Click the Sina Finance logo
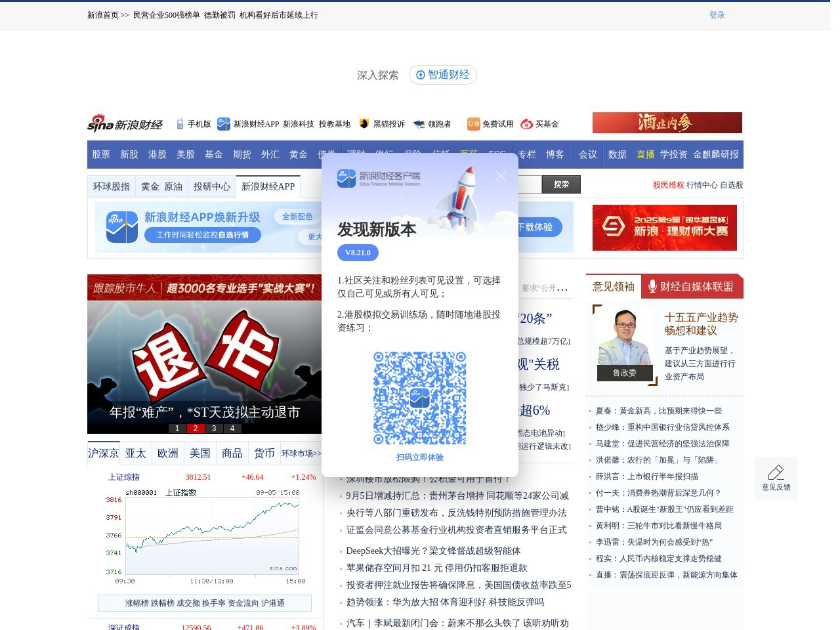This screenshot has width=840, height=630. click(x=125, y=123)
